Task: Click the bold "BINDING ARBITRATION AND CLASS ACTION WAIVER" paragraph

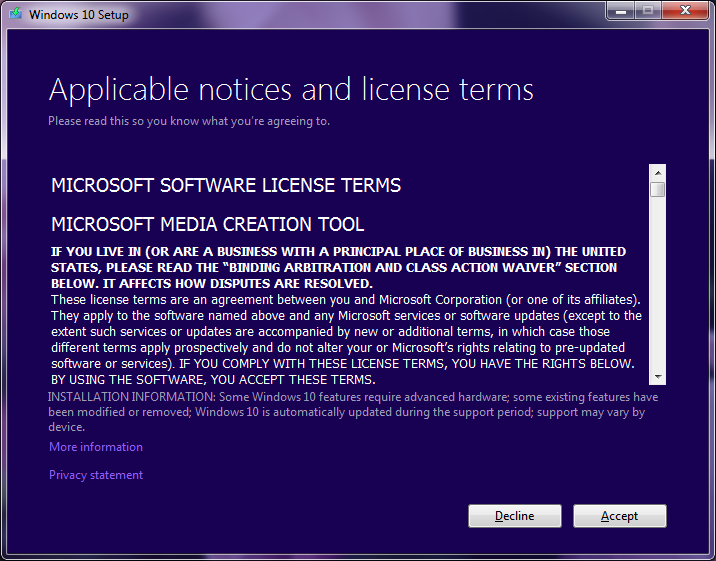Action: coord(338,267)
